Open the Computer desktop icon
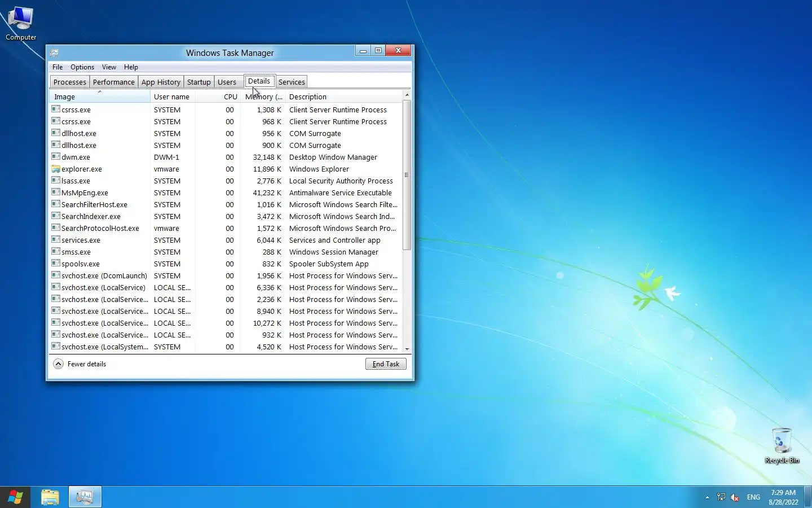The image size is (812, 508). pos(21,24)
